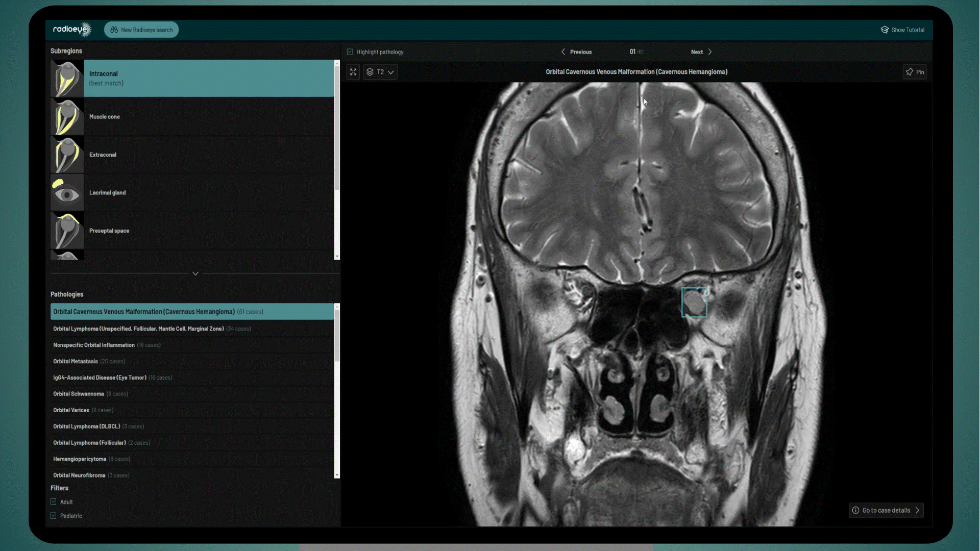Select Orbital Lymphoma (DLBCL) pathology

tap(192, 427)
